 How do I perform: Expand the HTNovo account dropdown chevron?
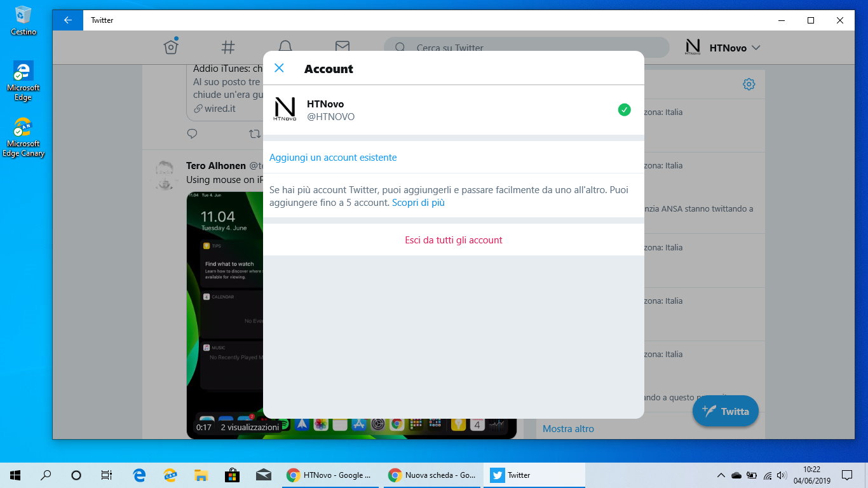[x=756, y=48]
